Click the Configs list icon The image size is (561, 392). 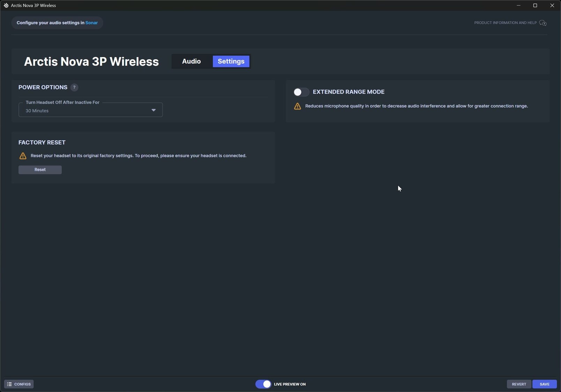[9, 384]
